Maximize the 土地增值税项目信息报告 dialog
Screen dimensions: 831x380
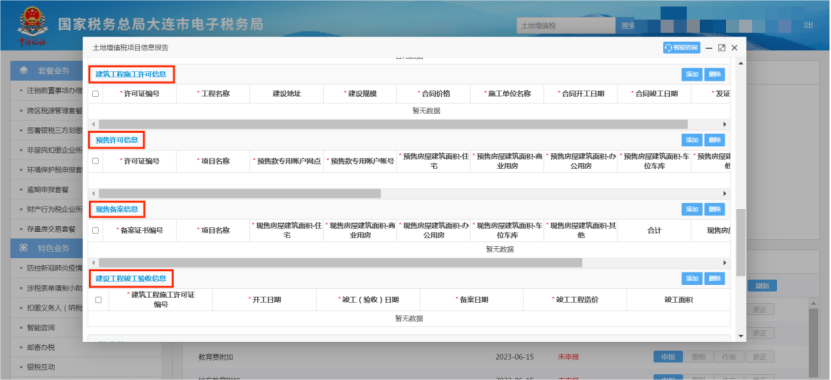point(721,48)
